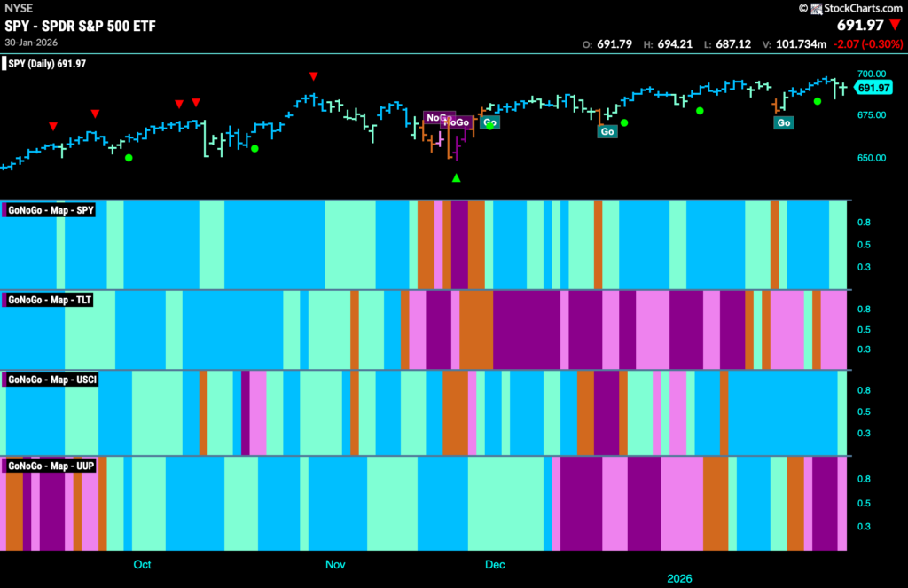Click the green up triangle below November low
908x588 pixels.
pos(457,178)
